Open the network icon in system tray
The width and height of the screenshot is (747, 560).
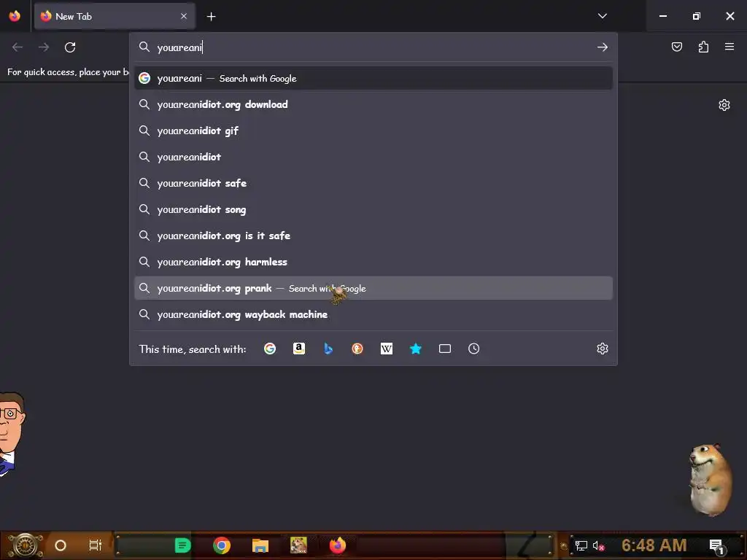click(x=581, y=545)
